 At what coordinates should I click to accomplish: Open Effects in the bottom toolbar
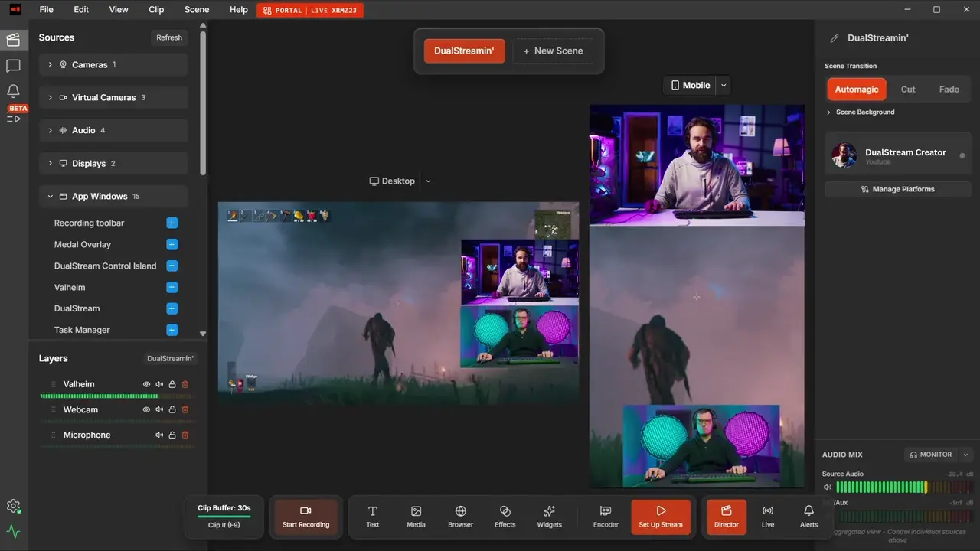click(x=505, y=517)
